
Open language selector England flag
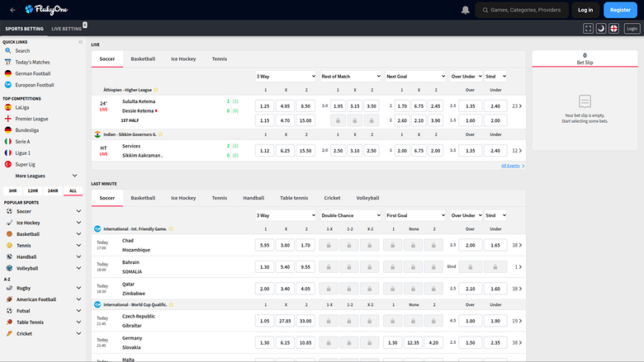tap(613, 28)
